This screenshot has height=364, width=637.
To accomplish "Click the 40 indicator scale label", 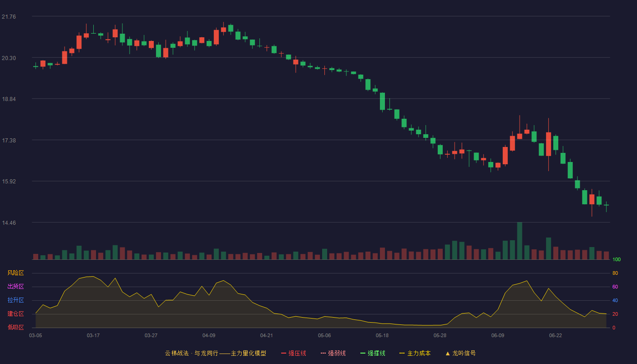I will click(x=615, y=300).
